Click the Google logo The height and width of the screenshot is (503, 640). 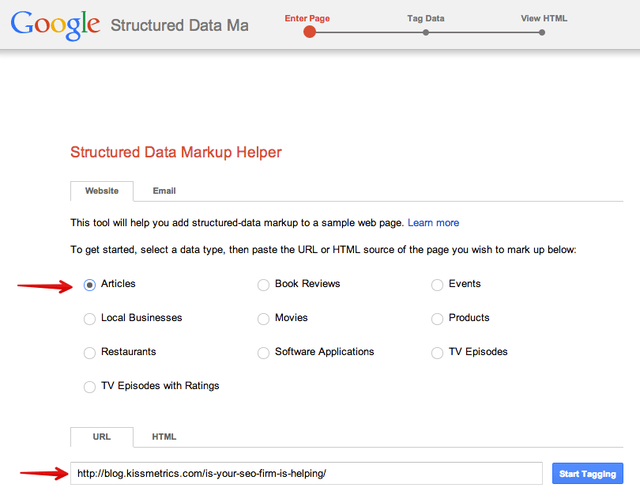55,23
